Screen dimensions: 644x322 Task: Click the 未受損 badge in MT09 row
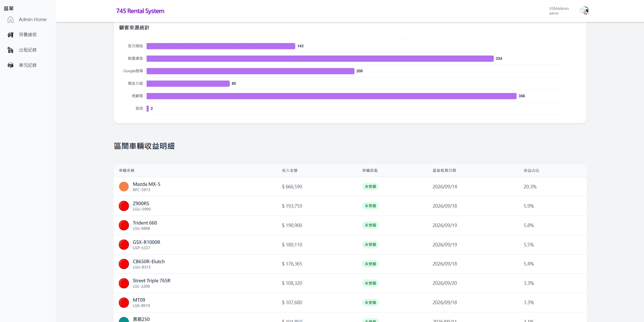[x=370, y=303]
